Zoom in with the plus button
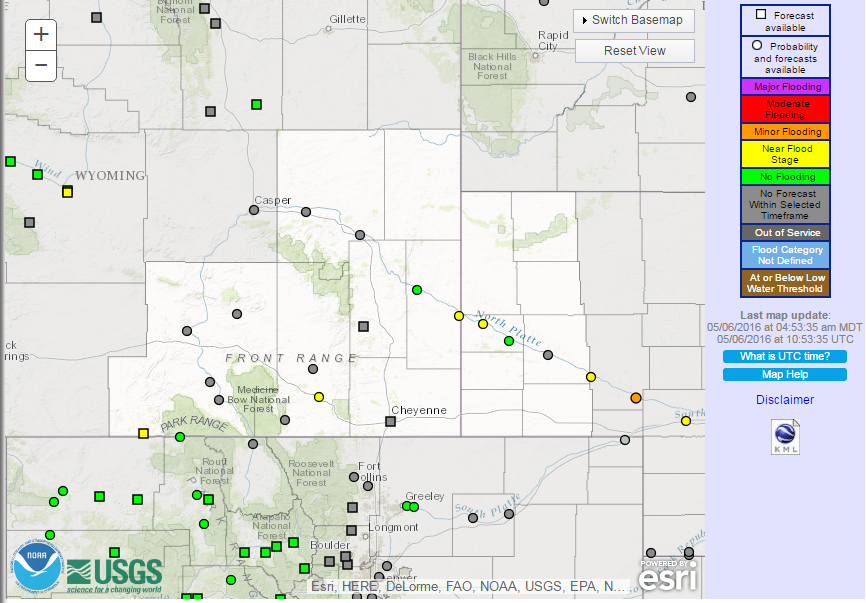Viewport: 866px width, 603px height. [x=41, y=35]
